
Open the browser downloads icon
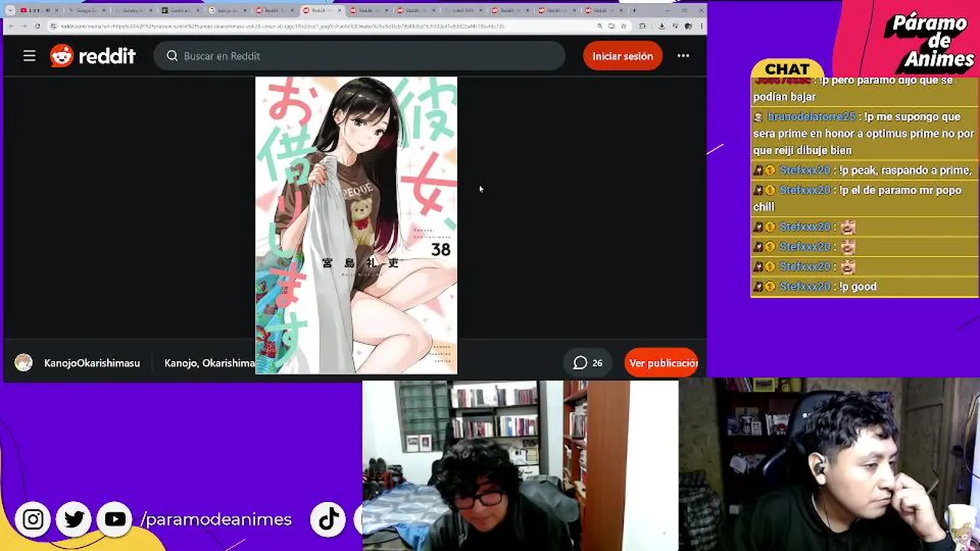point(661,26)
